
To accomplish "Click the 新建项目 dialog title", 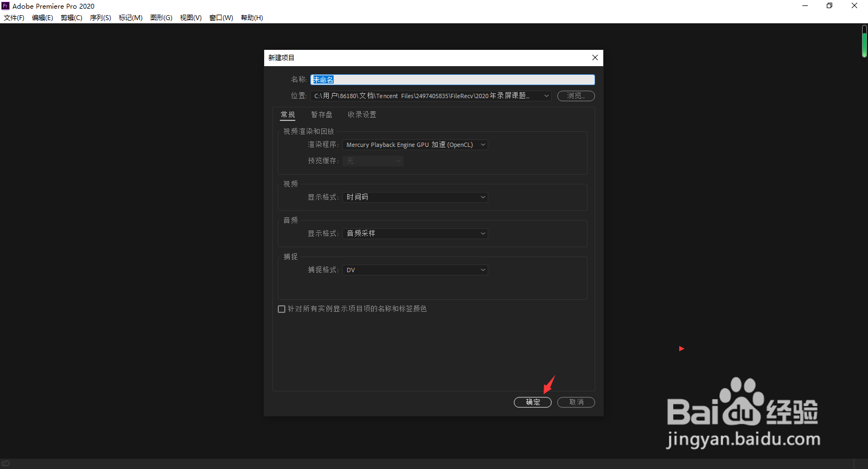I will click(x=281, y=57).
